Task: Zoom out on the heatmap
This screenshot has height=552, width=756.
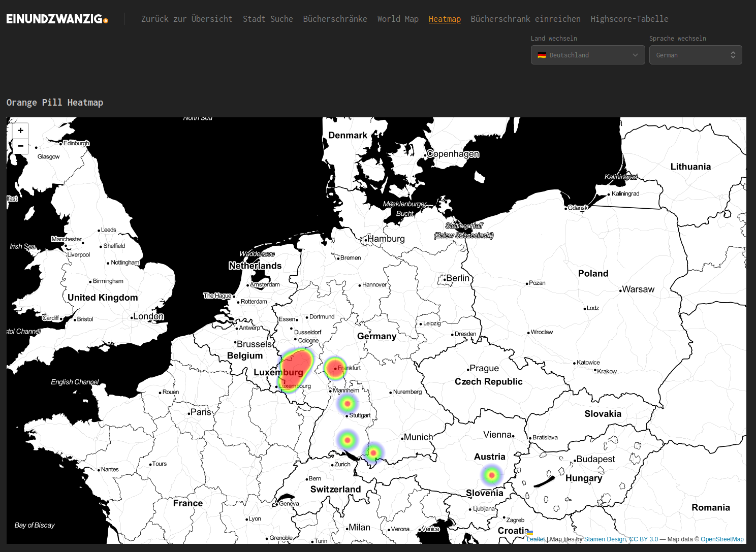Action: tap(20, 146)
